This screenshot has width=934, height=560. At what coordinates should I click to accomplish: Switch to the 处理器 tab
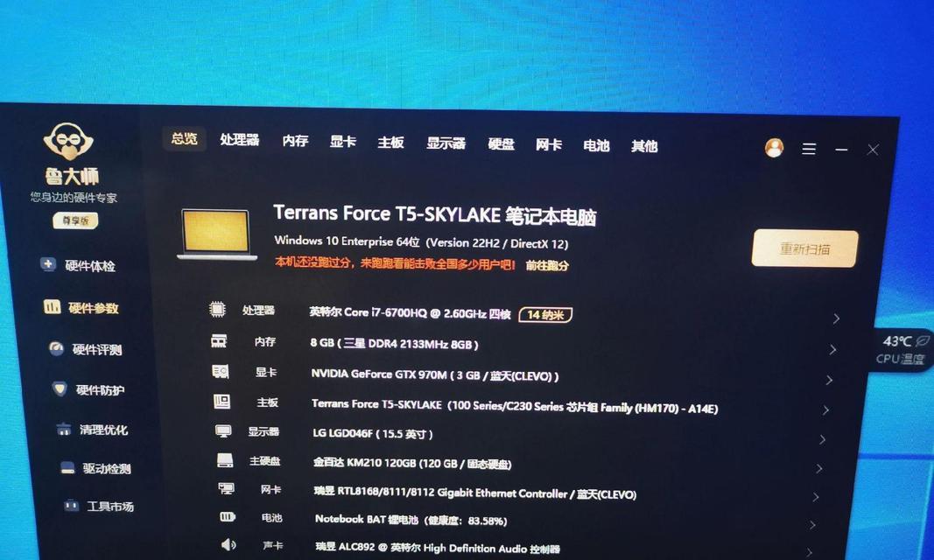240,140
